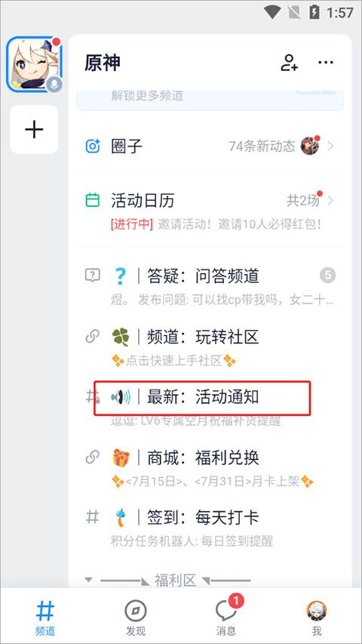Open 圈子 camera icon entry

click(x=93, y=146)
